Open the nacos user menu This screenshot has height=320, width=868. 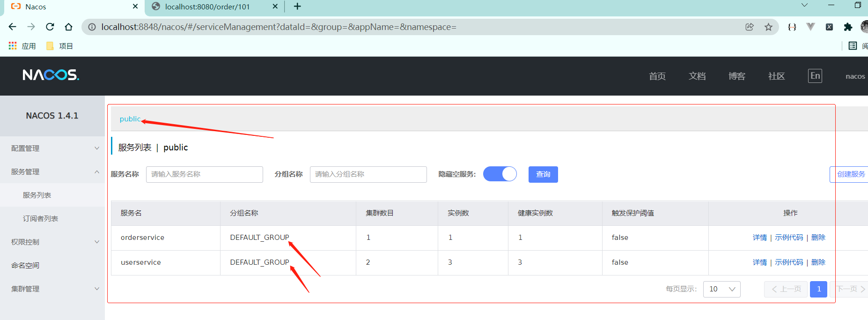[x=855, y=76]
